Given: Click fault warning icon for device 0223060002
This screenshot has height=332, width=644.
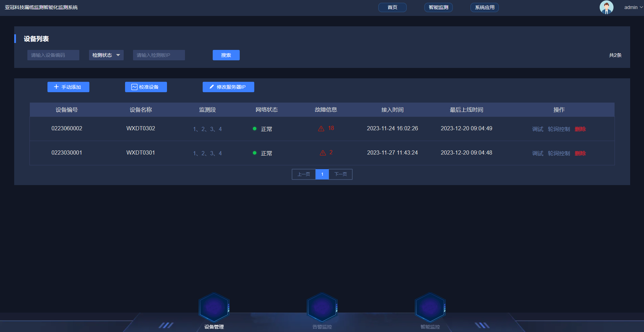Looking at the screenshot, I should coord(321,129).
